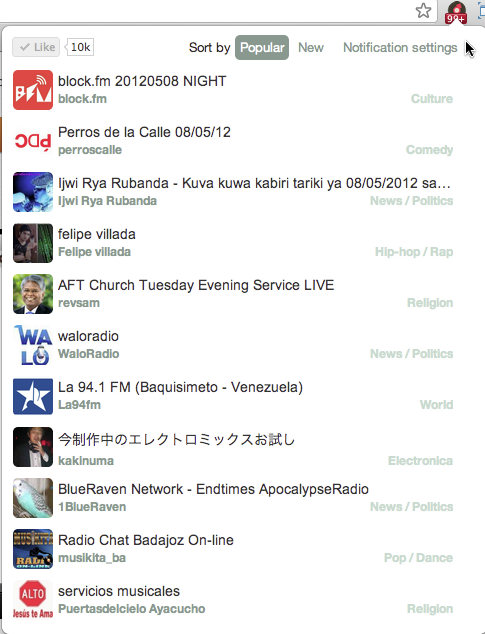Image resolution: width=485 pixels, height=634 pixels.
Task: Open AFT Church Tuesday Evening Service LIVE
Action: tap(196, 285)
